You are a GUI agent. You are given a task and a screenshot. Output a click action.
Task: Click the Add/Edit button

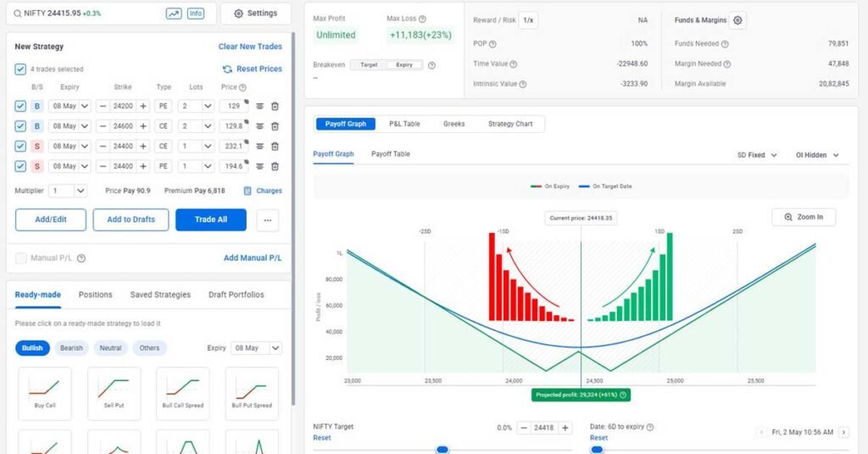51,219
